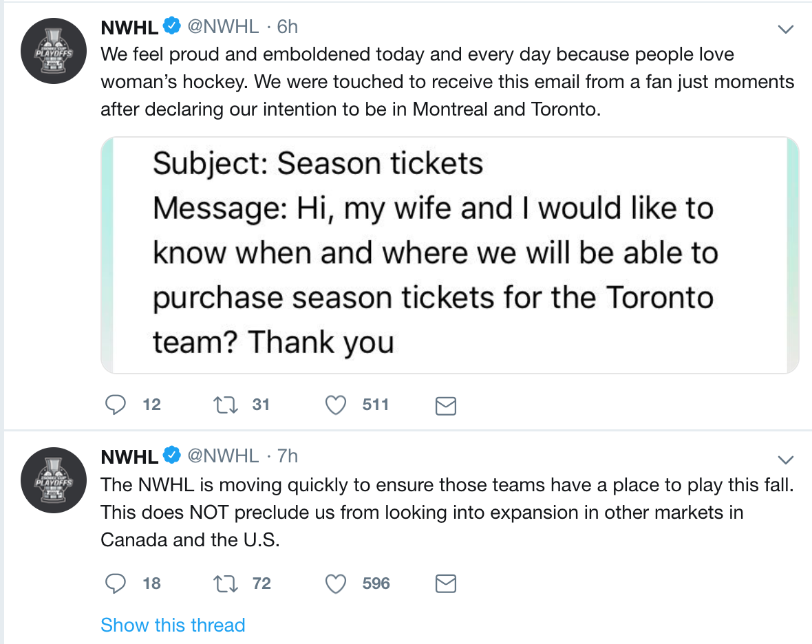The height and width of the screenshot is (644, 812).
Task: Open more options chevron on 6h tweet
Action: [785, 29]
